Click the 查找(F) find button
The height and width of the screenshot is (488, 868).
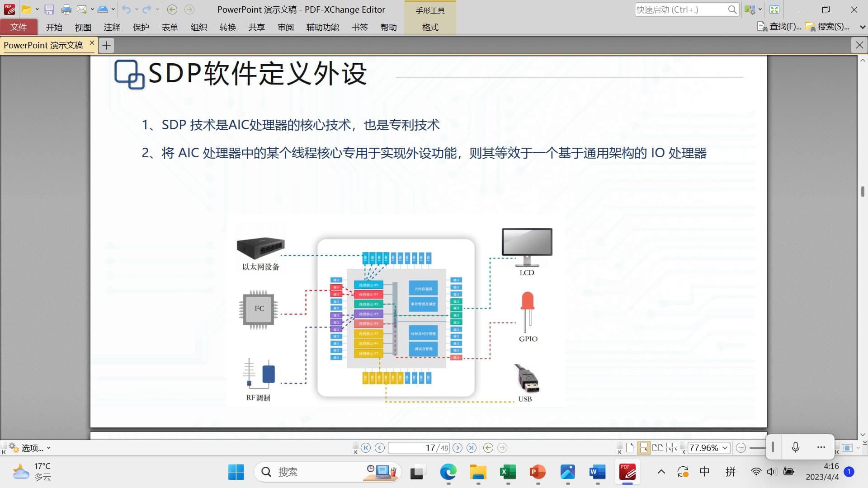point(779,27)
